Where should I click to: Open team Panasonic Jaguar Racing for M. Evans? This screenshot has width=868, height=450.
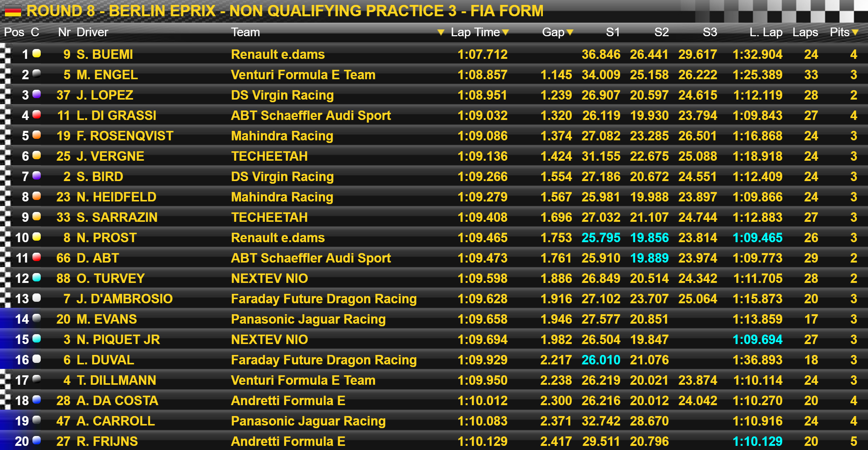point(308,319)
